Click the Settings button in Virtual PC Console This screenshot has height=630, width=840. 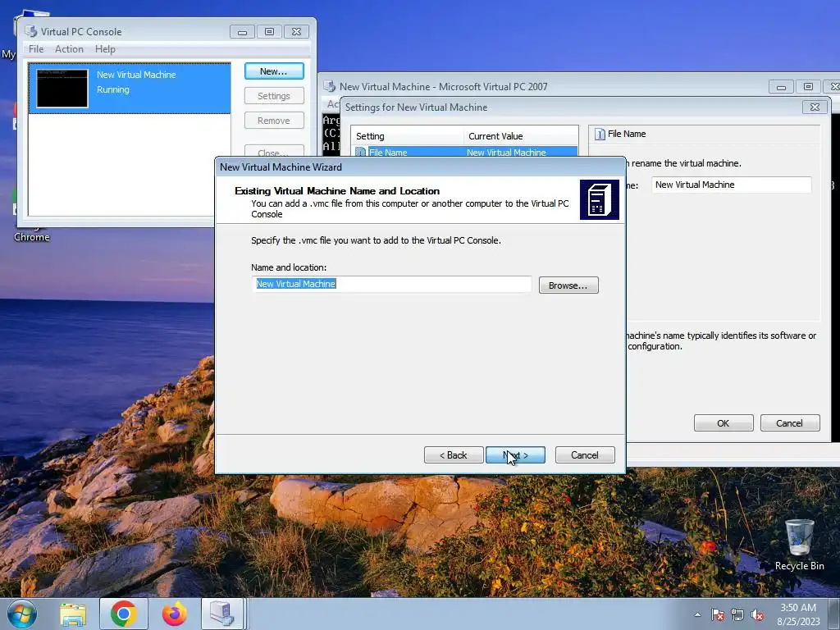274,96
